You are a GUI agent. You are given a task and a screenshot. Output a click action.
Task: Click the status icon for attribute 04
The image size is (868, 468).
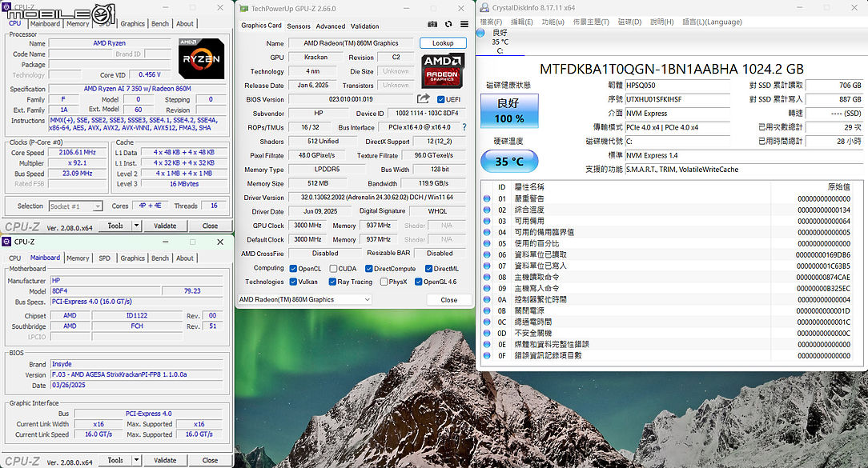(487, 232)
